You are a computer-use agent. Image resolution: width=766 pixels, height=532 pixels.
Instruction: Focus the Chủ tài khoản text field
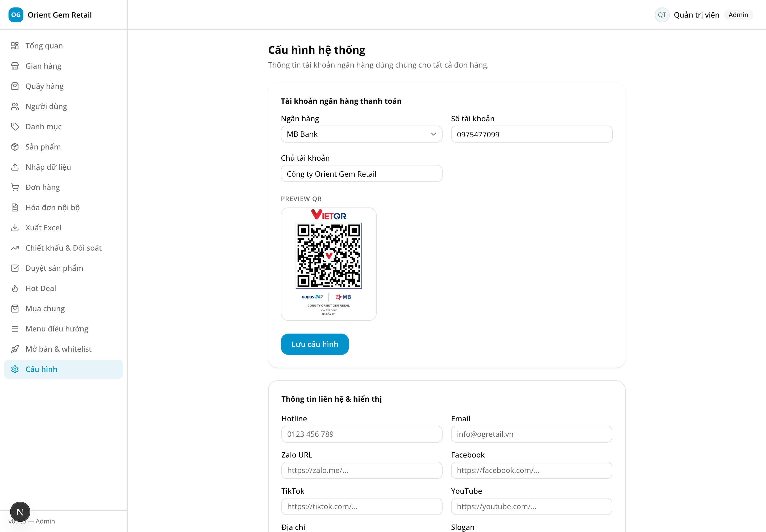tap(362, 174)
